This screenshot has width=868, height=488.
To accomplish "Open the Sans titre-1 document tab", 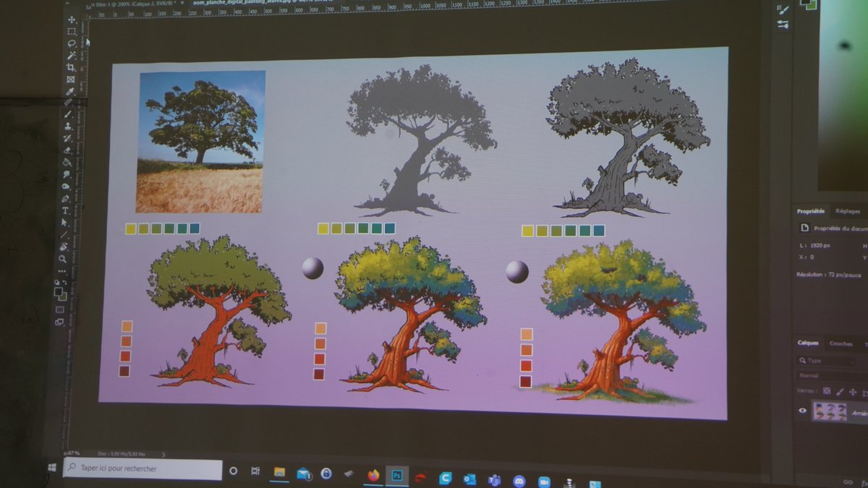I will coord(132,3).
